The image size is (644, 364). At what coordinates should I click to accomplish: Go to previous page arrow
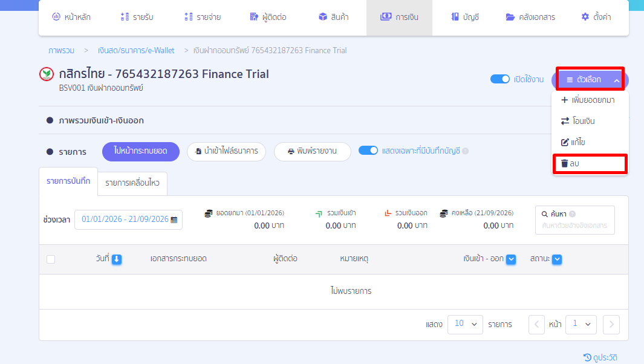pyautogui.click(x=536, y=325)
